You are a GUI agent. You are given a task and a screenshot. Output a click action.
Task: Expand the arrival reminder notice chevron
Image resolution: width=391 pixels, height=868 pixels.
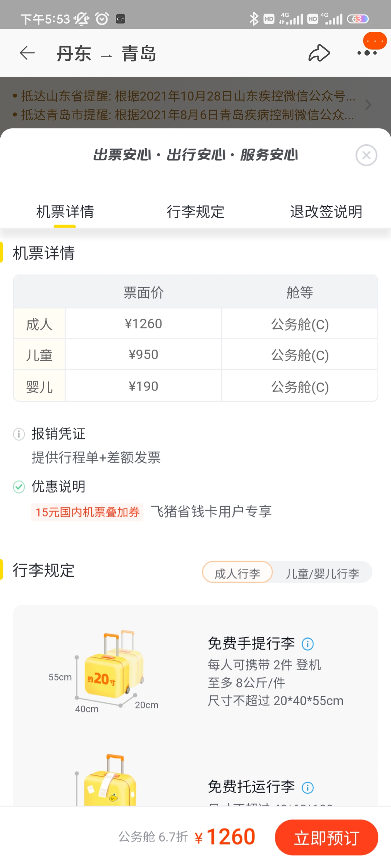click(x=368, y=105)
